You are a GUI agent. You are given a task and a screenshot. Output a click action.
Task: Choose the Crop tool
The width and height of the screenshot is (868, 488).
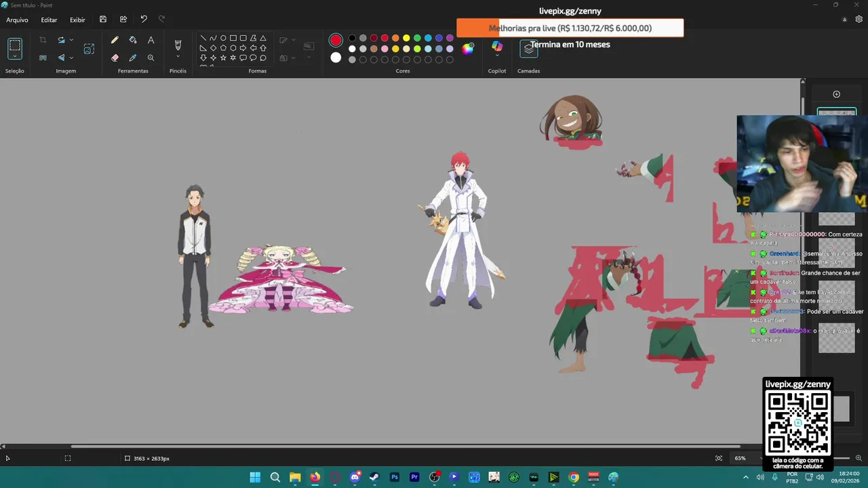43,40
